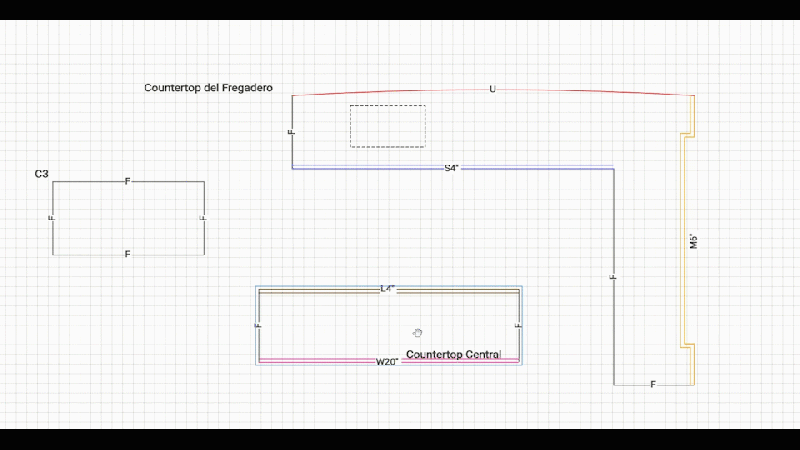Click the 'F' label on Countertop Central right edge
Viewport: 800px width, 450px height.
(x=518, y=325)
